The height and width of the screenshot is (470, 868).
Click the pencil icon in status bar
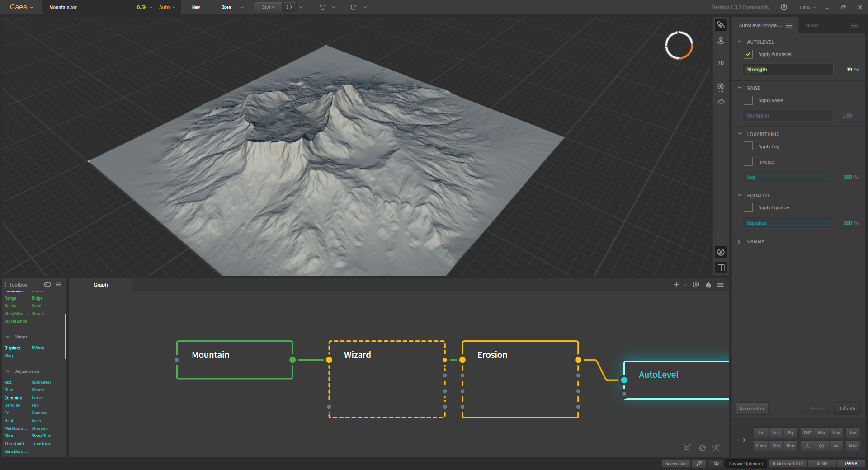pyautogui.click(x=699, y=463)
